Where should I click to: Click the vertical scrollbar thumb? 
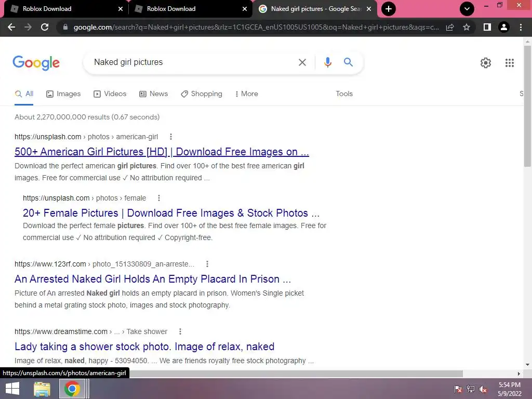point(527,106)
